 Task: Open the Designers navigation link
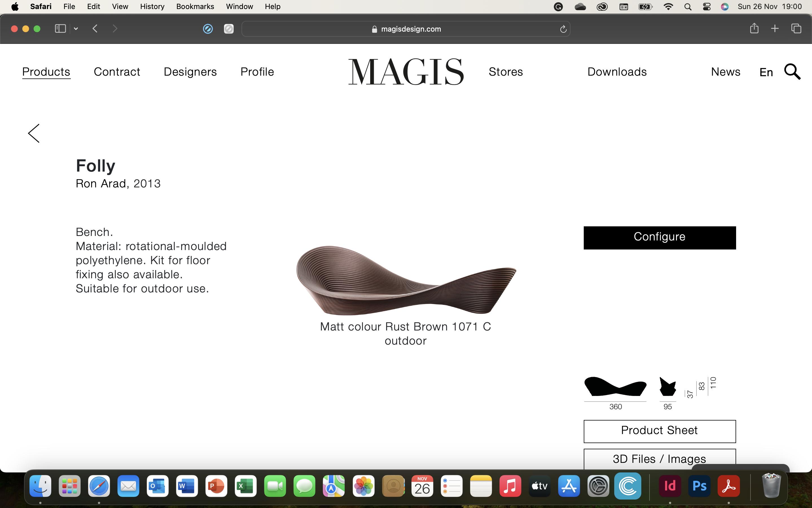[190, 72]
